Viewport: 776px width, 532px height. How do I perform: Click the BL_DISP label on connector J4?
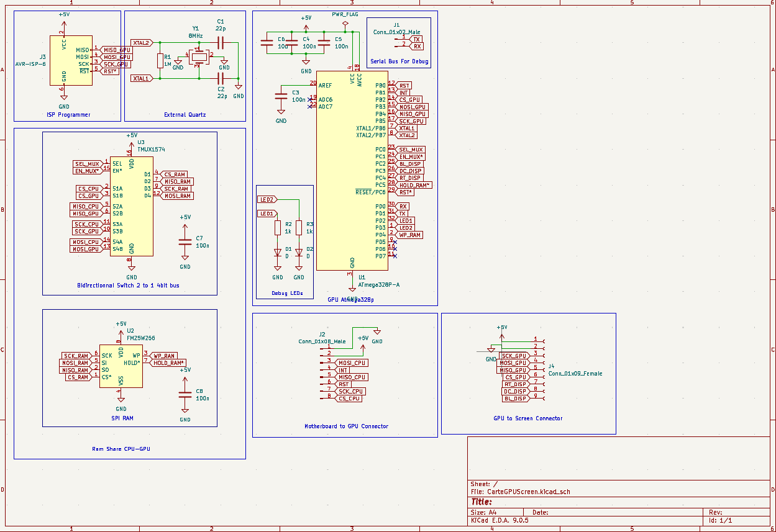click(515, 399)
